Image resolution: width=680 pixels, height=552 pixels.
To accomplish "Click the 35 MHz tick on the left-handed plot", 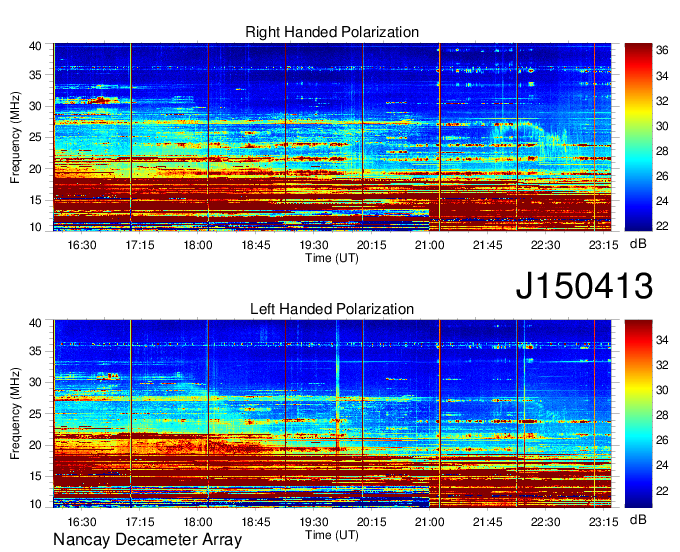I will point(35,351).
